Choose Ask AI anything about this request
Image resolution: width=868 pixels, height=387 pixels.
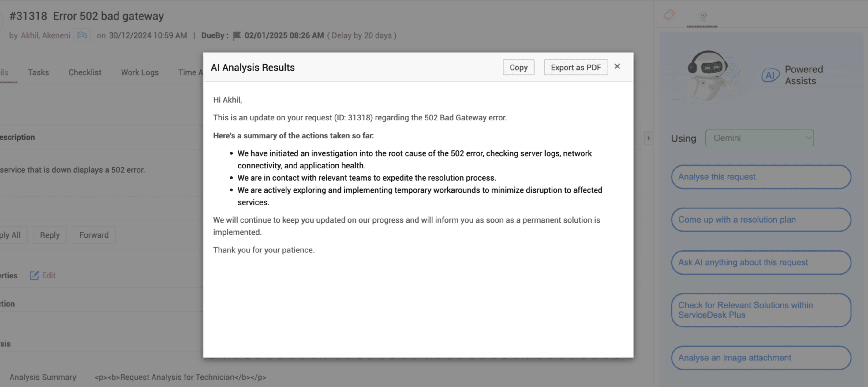point(761,263)
